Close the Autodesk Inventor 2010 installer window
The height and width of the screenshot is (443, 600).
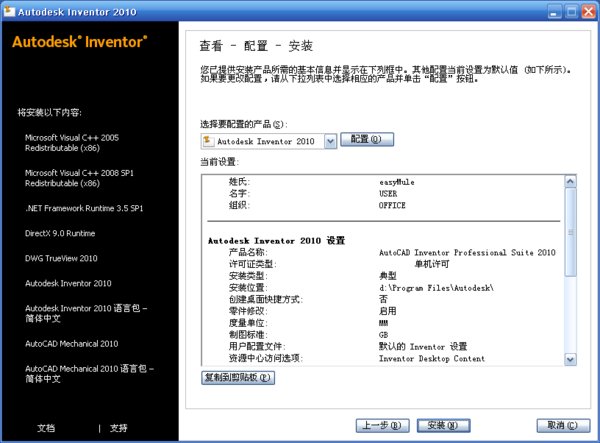tap(589, 12)
